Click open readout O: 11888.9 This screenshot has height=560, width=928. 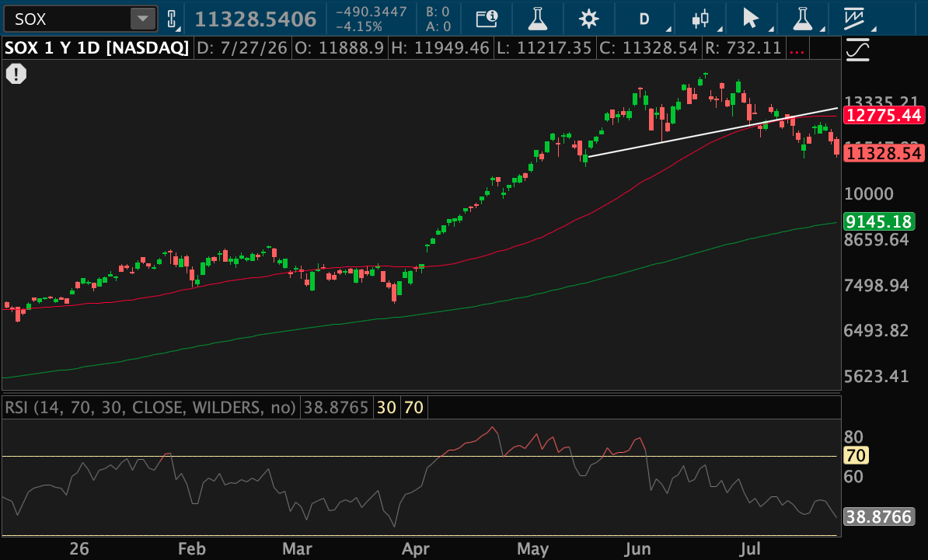tap(339, 48)
